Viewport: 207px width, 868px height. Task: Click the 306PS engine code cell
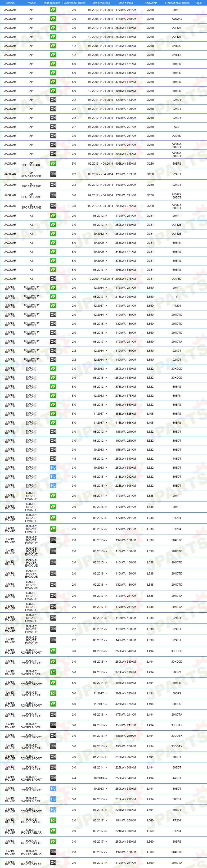pos(177,841)
